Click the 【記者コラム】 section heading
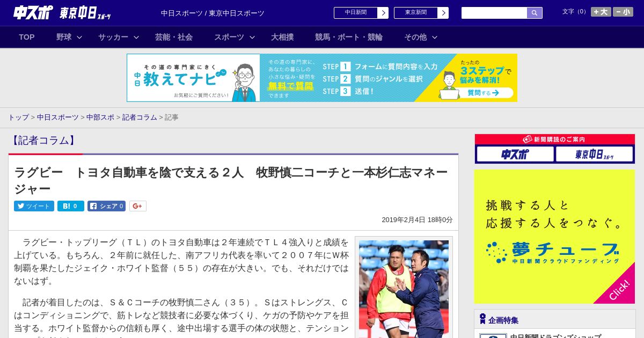 (x=44, y=141)
